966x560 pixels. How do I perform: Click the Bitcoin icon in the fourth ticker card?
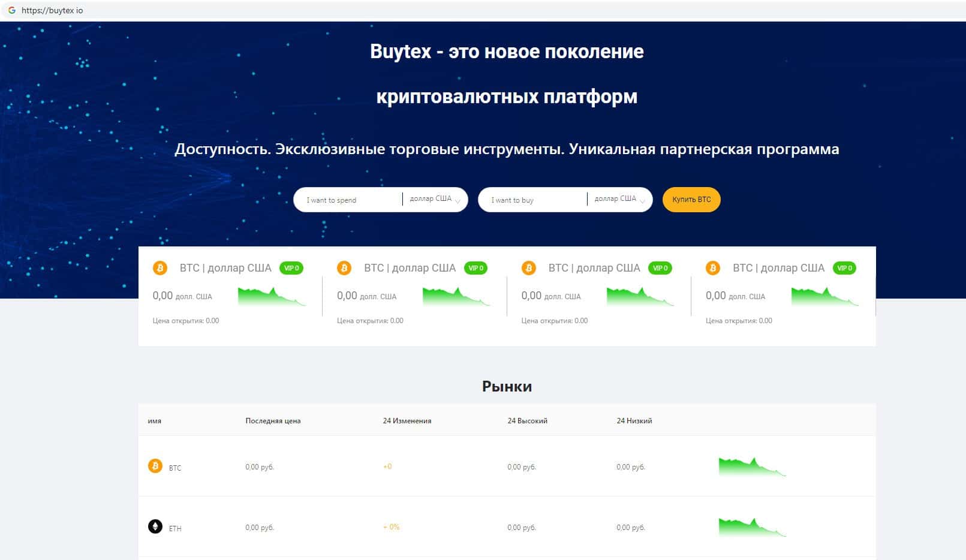click(713, 268)
